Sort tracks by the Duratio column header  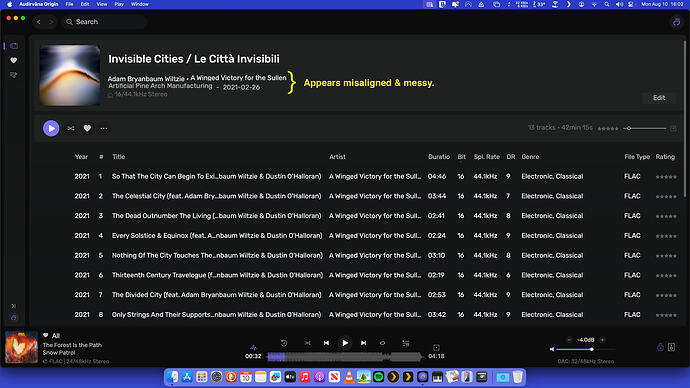point(439,157)
